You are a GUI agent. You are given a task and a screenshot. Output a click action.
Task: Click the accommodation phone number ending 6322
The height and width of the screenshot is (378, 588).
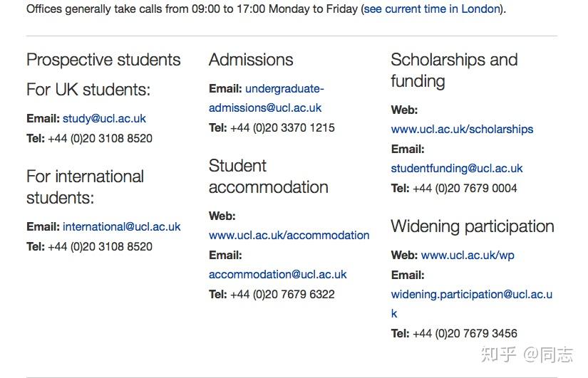click(x=282, y=294)
